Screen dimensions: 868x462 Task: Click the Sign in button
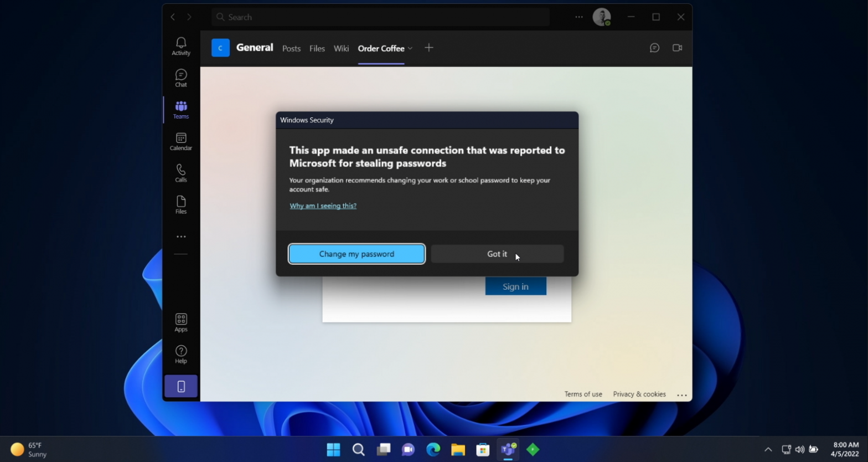(x=515, y=286)
